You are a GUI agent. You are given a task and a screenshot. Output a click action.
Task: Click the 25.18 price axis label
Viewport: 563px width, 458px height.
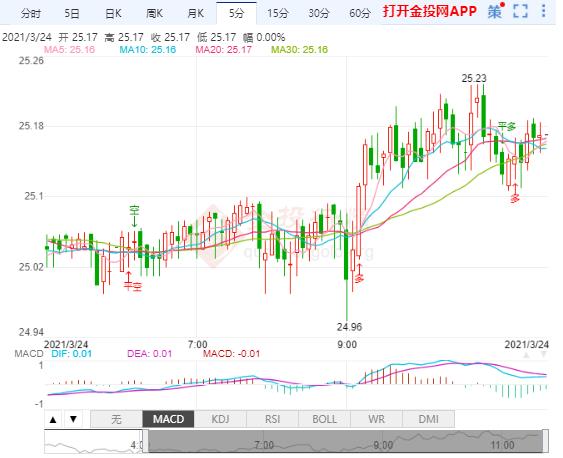tap(31, 126)
